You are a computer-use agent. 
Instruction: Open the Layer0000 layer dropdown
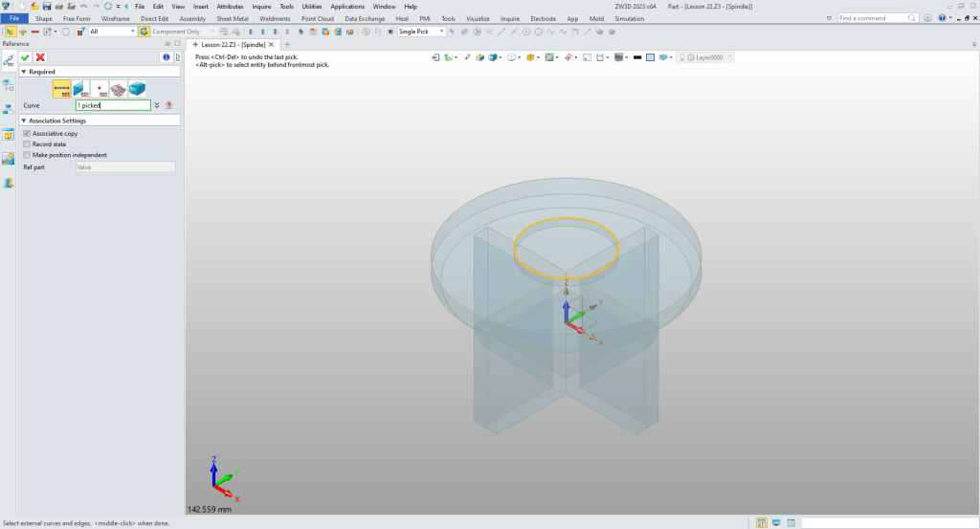point(729,57)
